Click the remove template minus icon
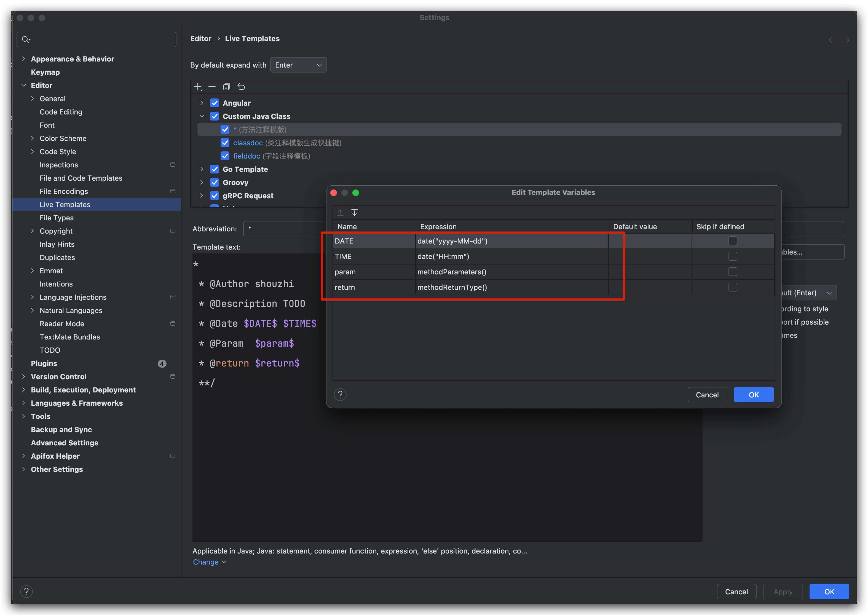Screen dimensions: 868x615 (212, 87)
